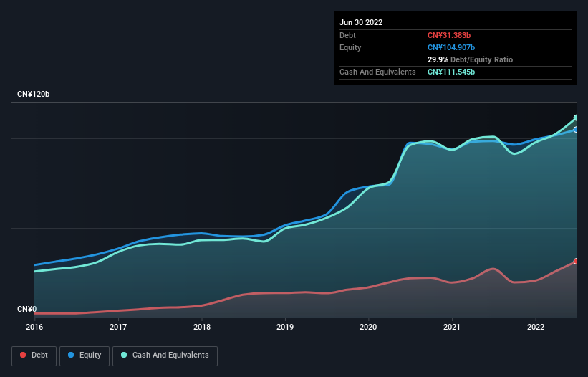
Task: Click the 2021 x-axis label
Action: 452,327
